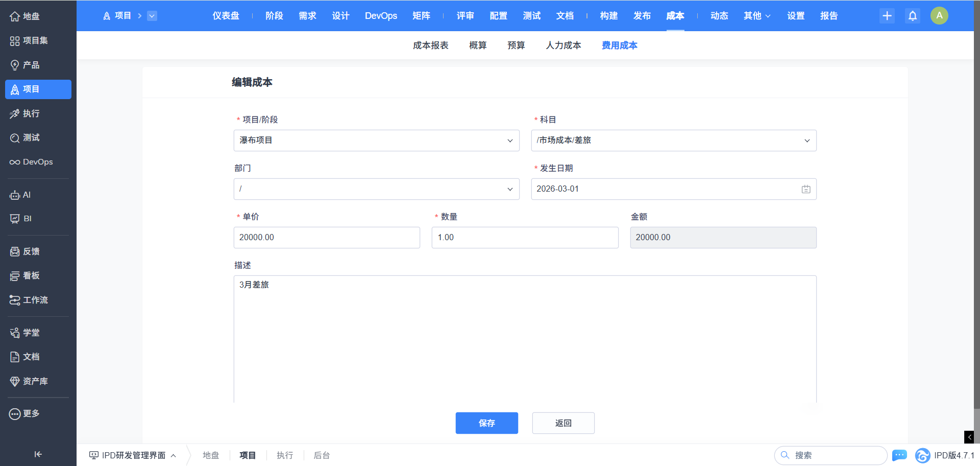Open user avatar A menu
This screenshot has height=466, width=980.
(939, 16)
